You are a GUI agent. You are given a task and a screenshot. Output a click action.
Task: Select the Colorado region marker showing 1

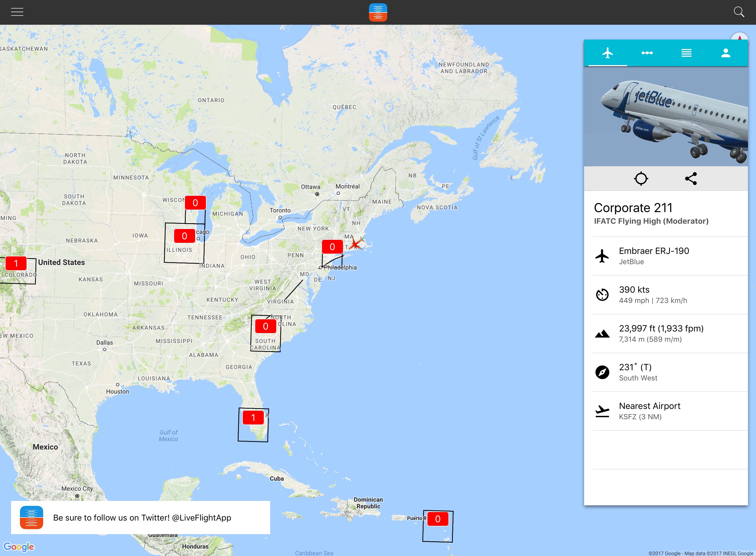click(x=16, y=264)
